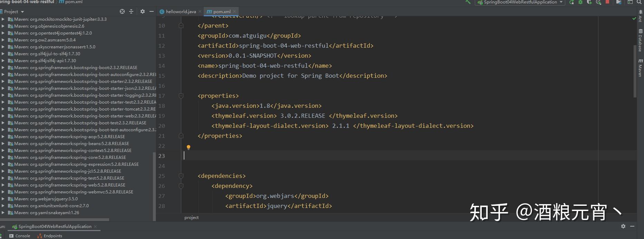Screen dimensions: 644x239
Task: Click the project breadcrumb below the editor
Action: (x=192, y=218)
